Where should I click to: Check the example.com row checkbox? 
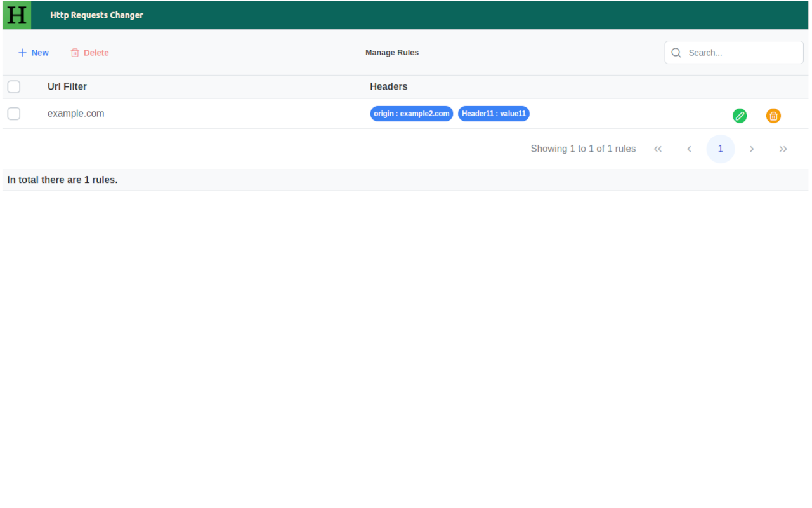point(14,114)
